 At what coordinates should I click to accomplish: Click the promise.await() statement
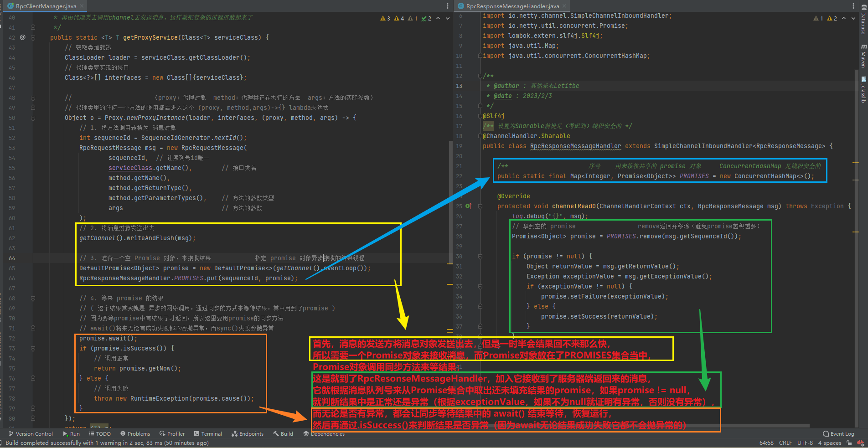tap(108, 338)
